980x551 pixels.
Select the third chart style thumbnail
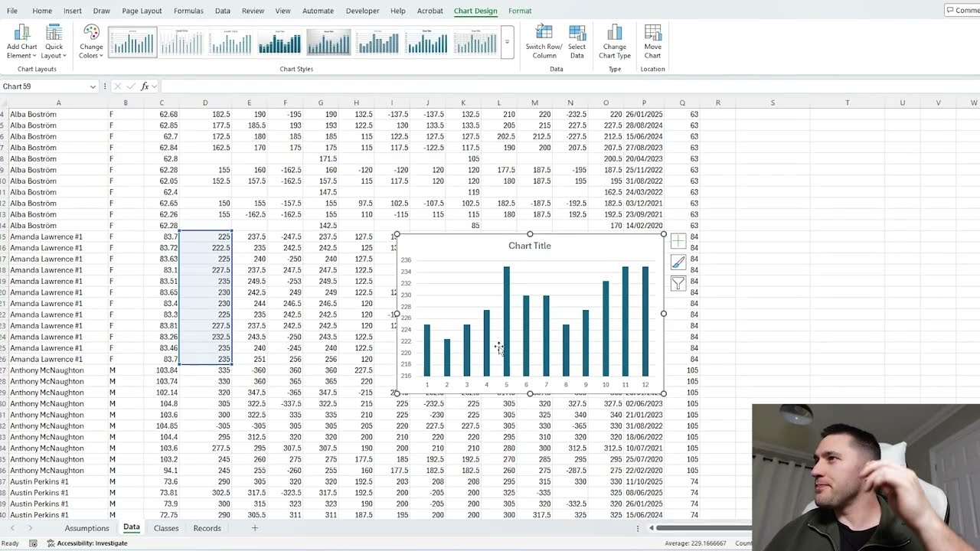[x=230, y=43]
